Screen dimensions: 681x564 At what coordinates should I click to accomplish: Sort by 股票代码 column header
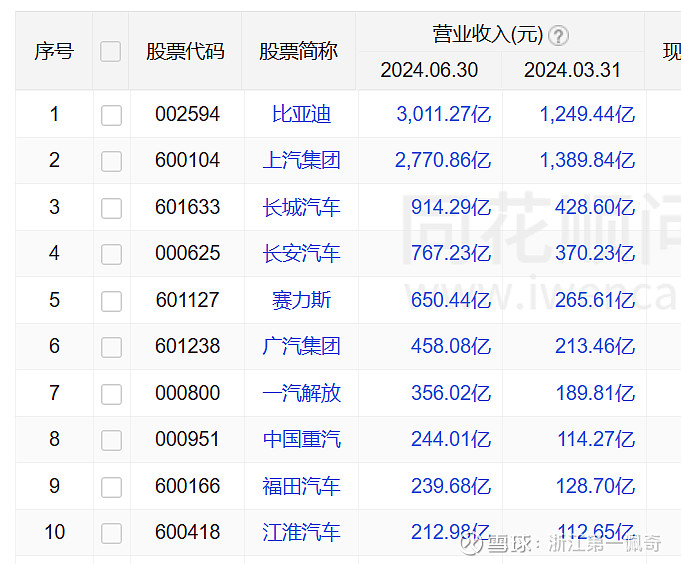[185, 51]
